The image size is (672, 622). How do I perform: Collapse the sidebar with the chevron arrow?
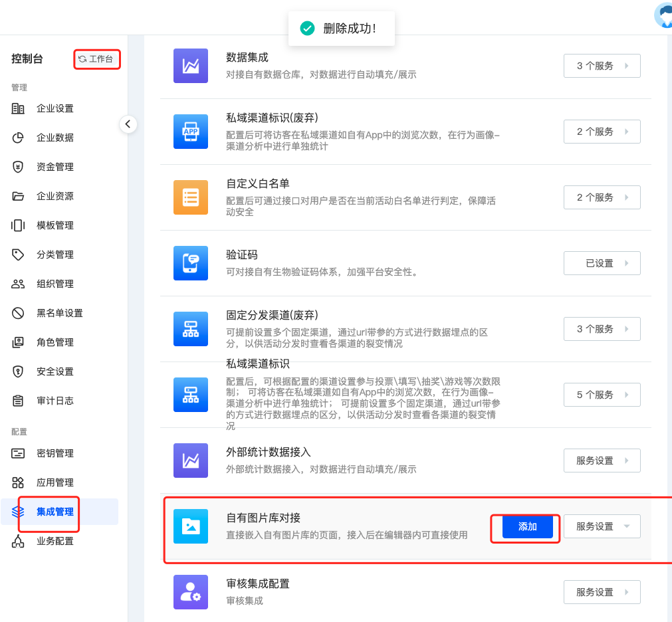[x=128, y=124]
